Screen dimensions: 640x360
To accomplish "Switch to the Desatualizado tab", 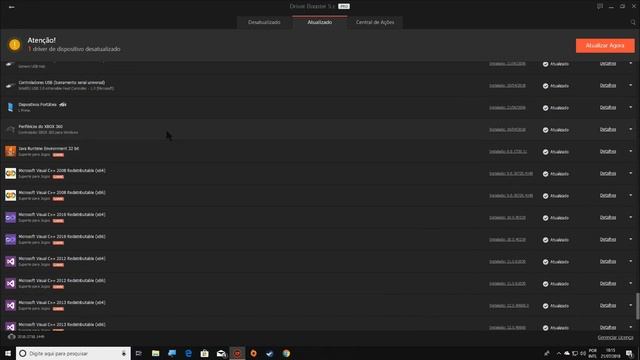I will 264,22.
